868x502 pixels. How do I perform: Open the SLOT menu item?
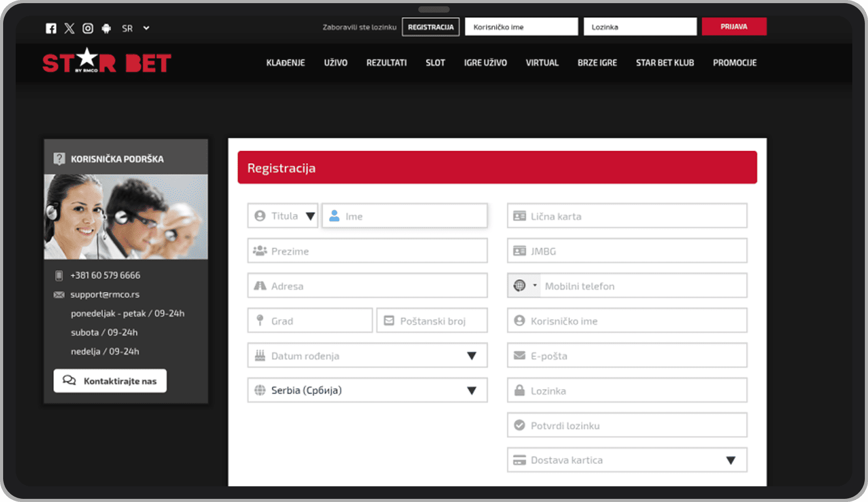coord(435,63)
